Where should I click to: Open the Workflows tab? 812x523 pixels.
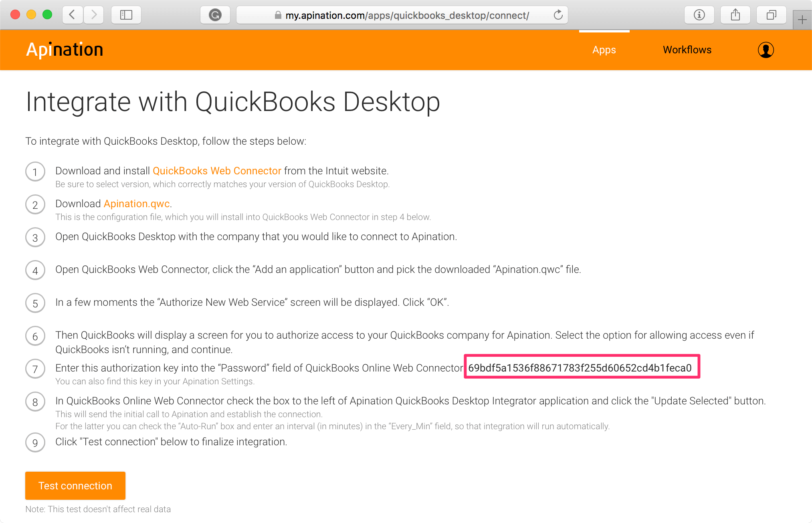point(687,50)
